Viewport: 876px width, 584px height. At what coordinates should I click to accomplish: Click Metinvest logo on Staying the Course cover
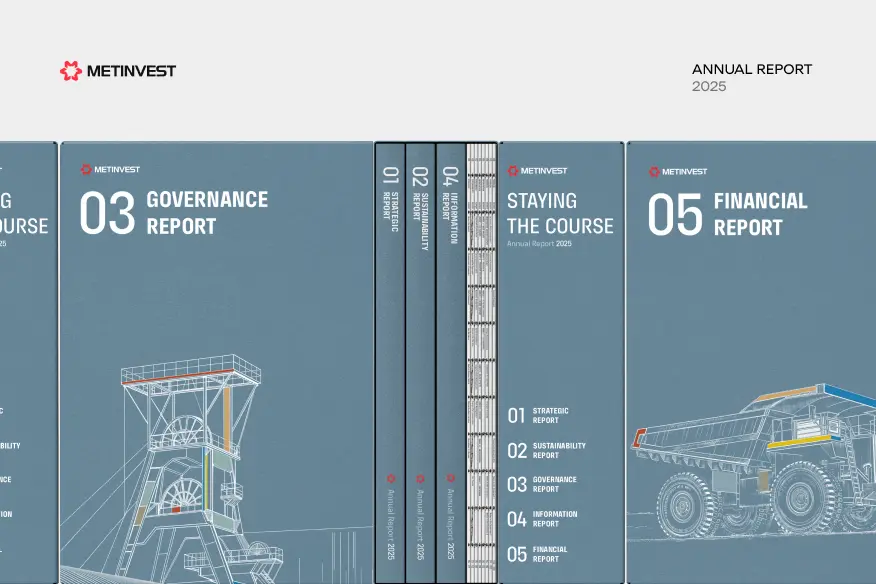pos(537,170)
